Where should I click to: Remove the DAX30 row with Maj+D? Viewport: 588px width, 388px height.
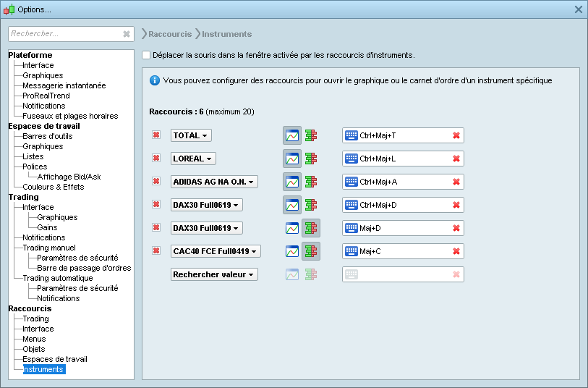156,227
